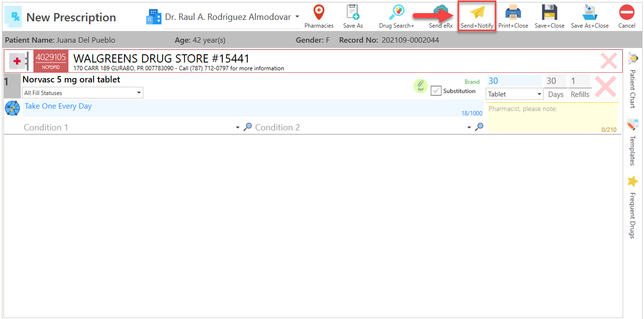Toggle the Substitution checkbox

pos(436,91)
